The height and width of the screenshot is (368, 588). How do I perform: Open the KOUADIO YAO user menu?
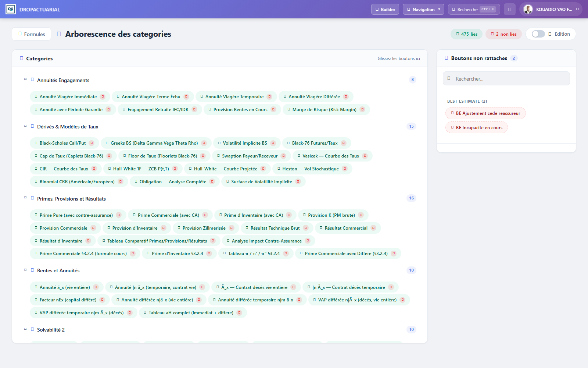551,9
